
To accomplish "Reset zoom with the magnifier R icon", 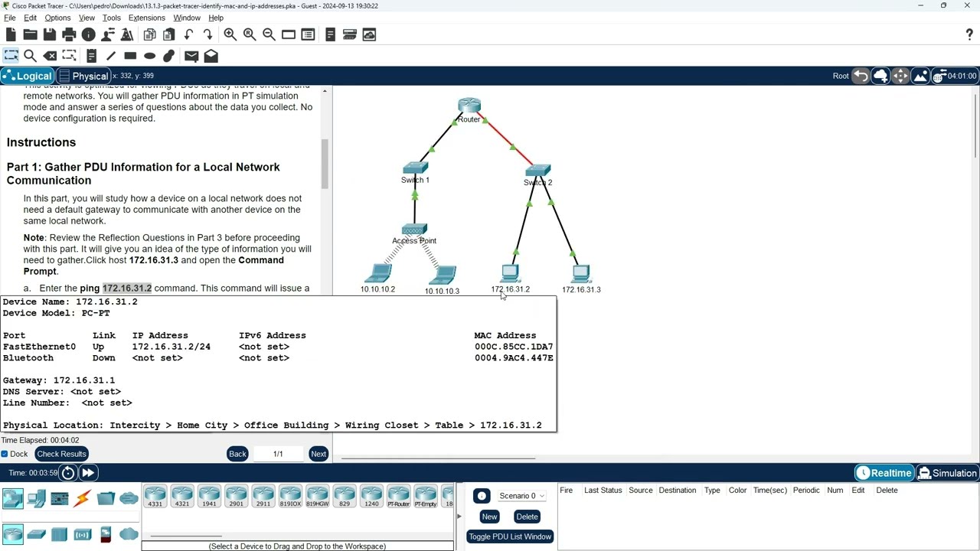I will (250, 34).
